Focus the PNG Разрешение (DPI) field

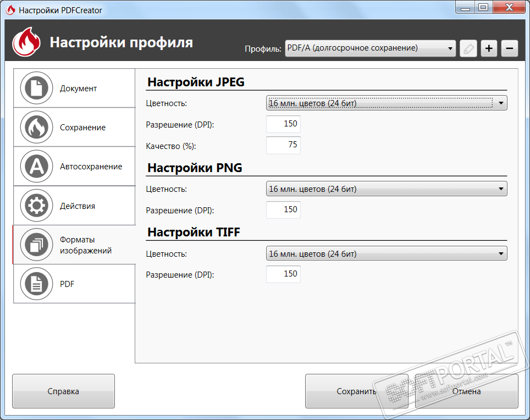[283, 210]
